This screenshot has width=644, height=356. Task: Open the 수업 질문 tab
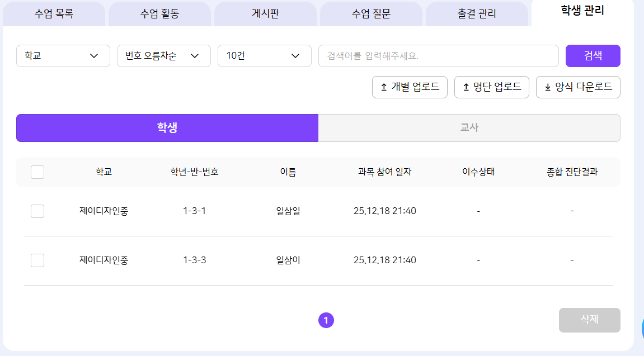coord(371,14)
